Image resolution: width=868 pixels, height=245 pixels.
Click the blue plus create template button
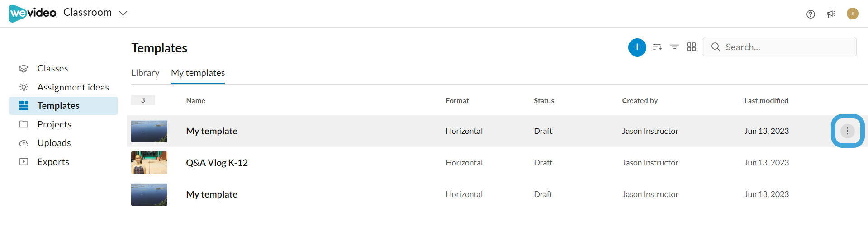click(x=637, y=47)
